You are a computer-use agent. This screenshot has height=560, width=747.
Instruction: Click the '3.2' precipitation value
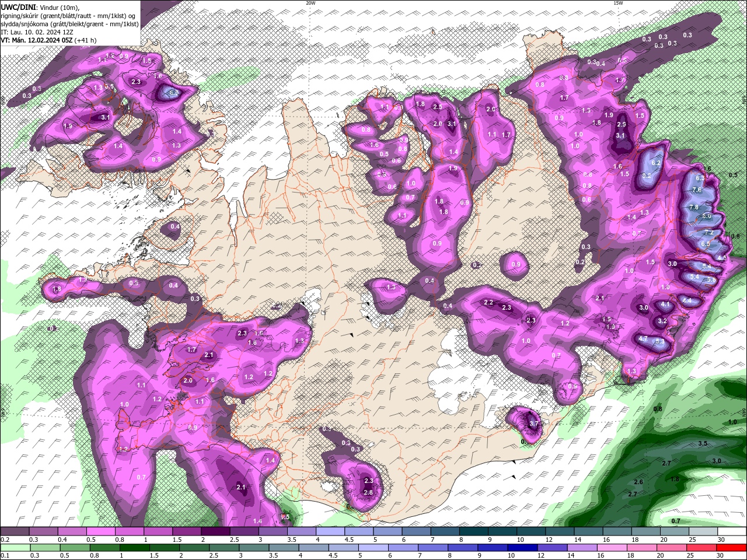pos(662,321)
